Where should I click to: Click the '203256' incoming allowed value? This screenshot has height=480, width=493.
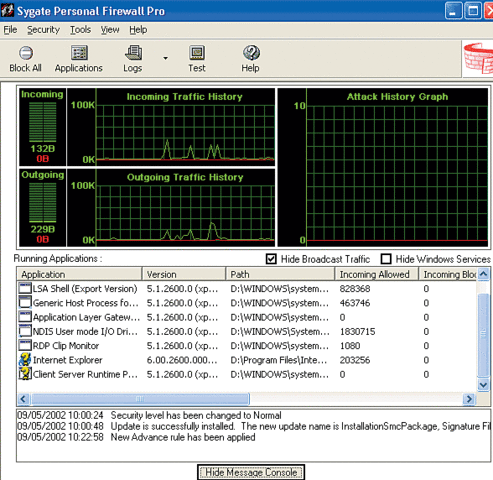pyautogui.click(x=355, y=360)
